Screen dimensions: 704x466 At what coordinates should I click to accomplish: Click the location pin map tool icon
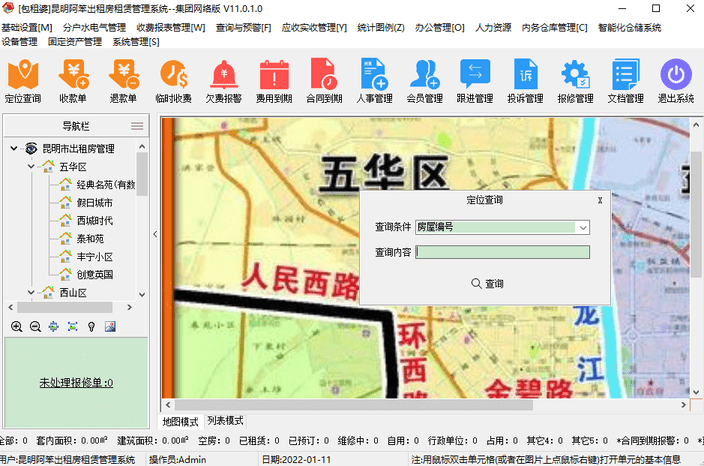tap(91, 326)
